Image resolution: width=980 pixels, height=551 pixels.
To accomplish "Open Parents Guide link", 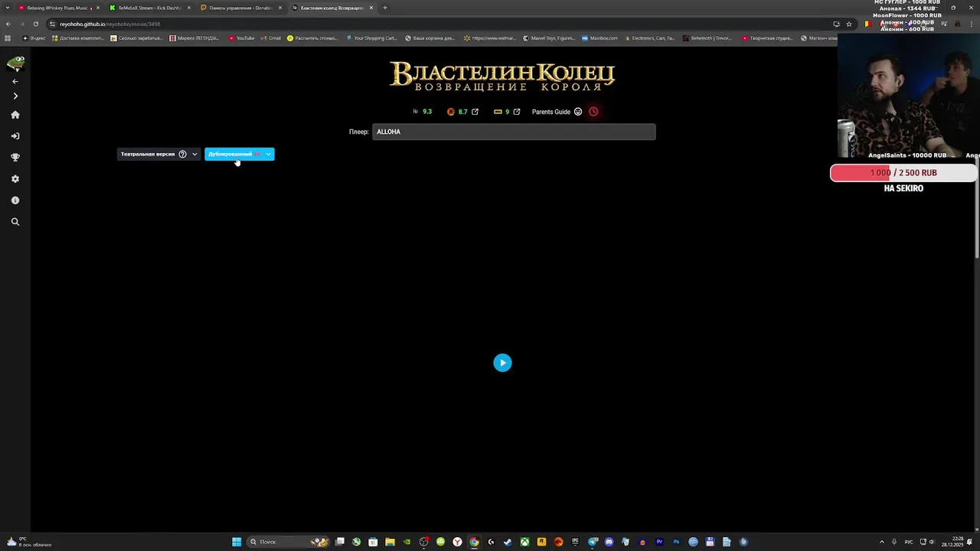I will [x=557, y=112].
